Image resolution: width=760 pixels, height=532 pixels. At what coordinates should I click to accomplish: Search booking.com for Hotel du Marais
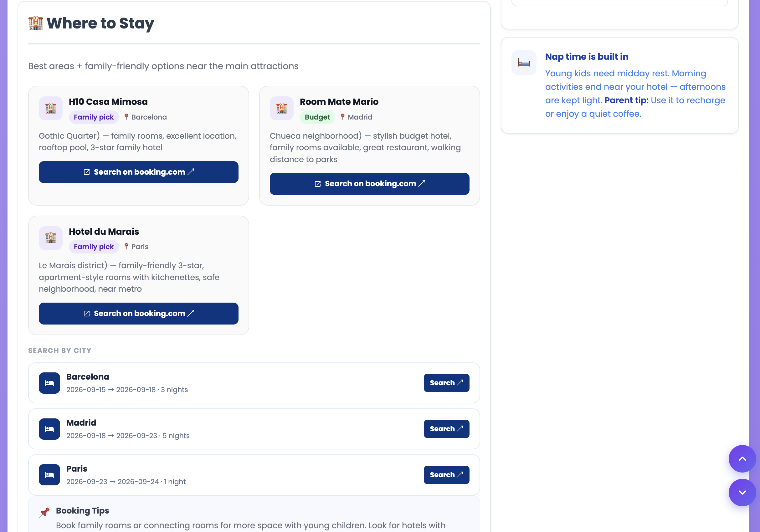pos(138,313)
